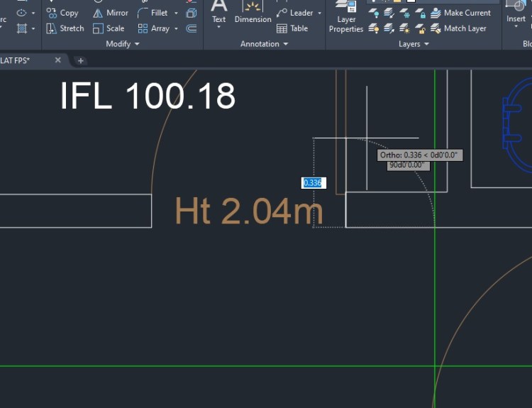The width and height of the screenshot is (532, 408).
Task: Open a new drawing tab with plus
Action: coord(81,60)
